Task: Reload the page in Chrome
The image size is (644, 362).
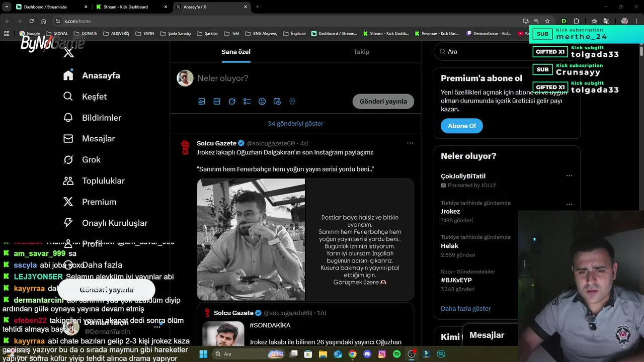Action: 31,21
